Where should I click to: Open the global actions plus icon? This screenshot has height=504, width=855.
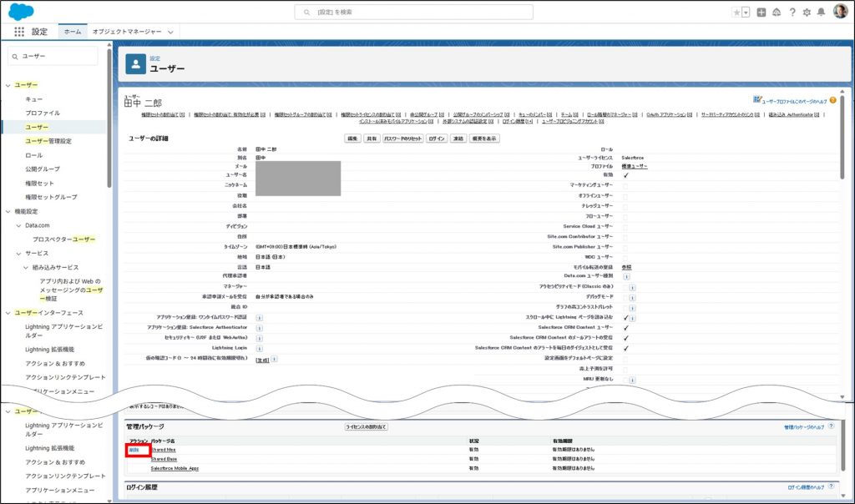761,13
